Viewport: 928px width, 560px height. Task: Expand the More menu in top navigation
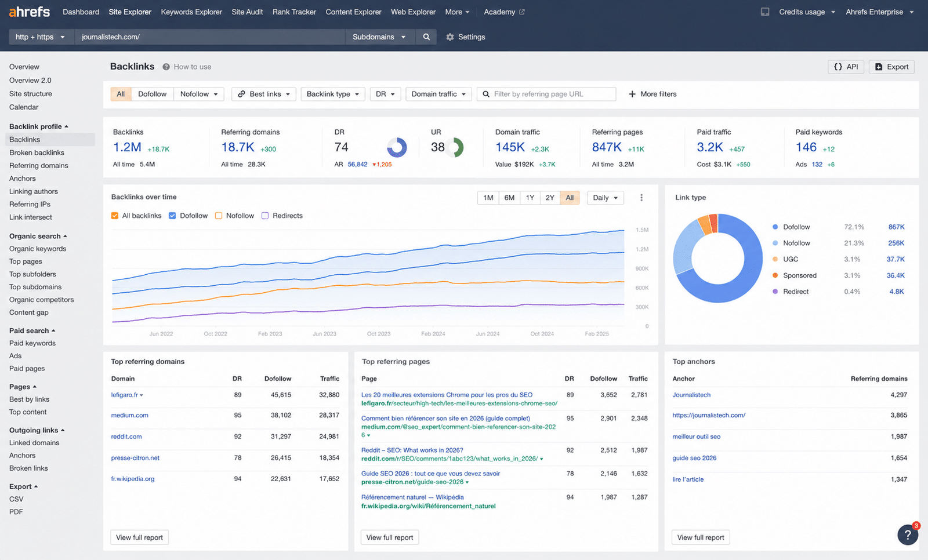pyautogui.click(x=458, y=12)
